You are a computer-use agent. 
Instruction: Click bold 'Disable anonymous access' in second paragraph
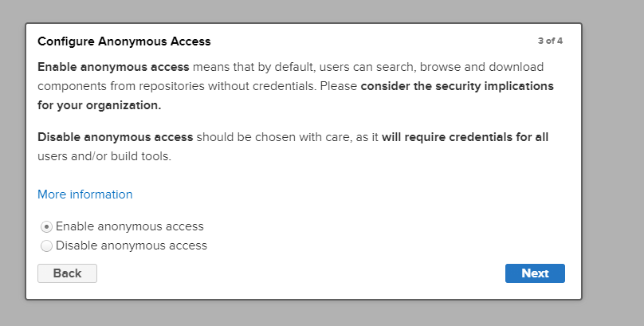point(115,137)
